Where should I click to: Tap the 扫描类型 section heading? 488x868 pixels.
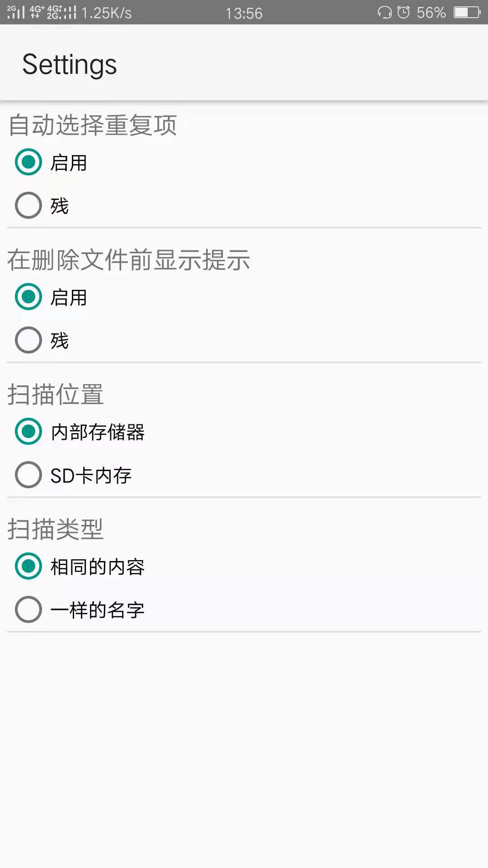[x=56, y=529]
